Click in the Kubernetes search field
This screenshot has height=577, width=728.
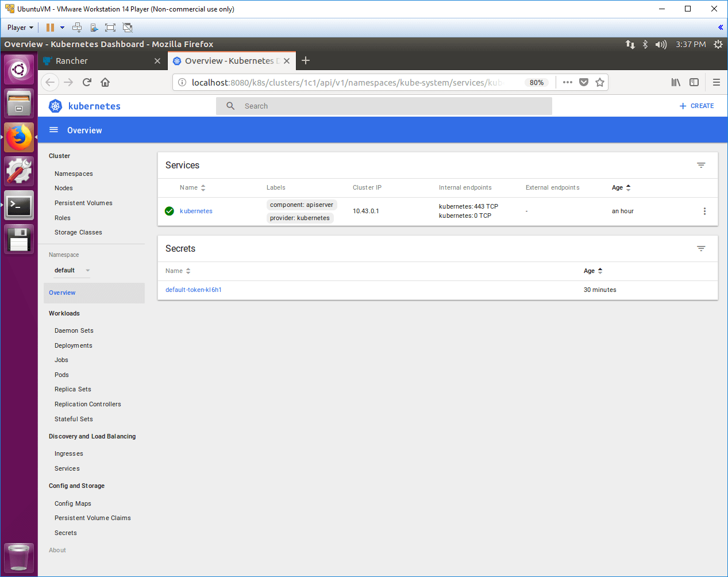pyautogui.click(x=384, y=106)
